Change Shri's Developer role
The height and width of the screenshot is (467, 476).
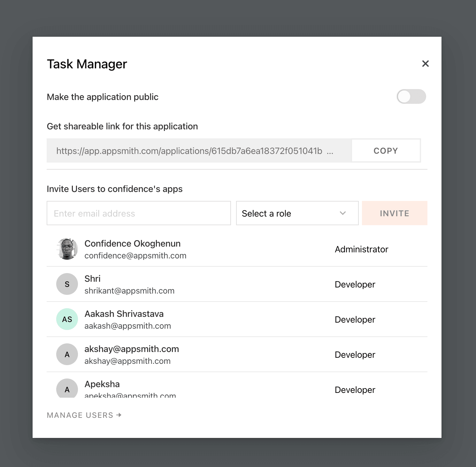click(355, 284)
